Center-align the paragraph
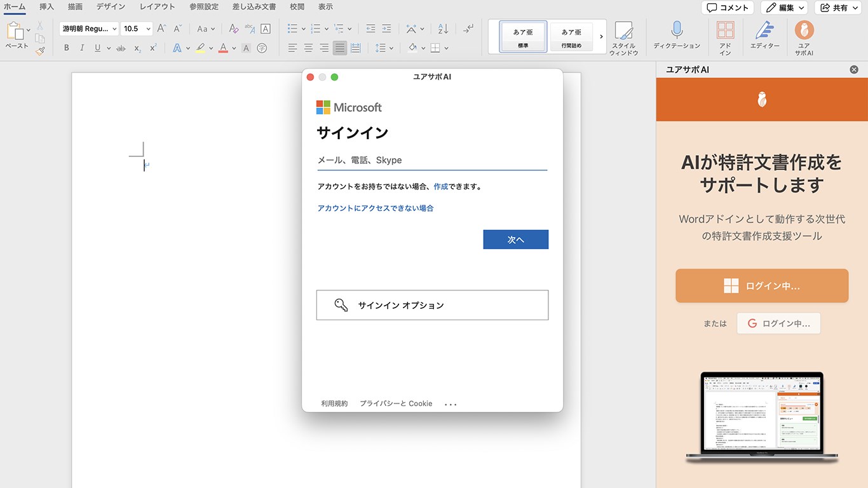868x488 pixels. pos(308,48)
